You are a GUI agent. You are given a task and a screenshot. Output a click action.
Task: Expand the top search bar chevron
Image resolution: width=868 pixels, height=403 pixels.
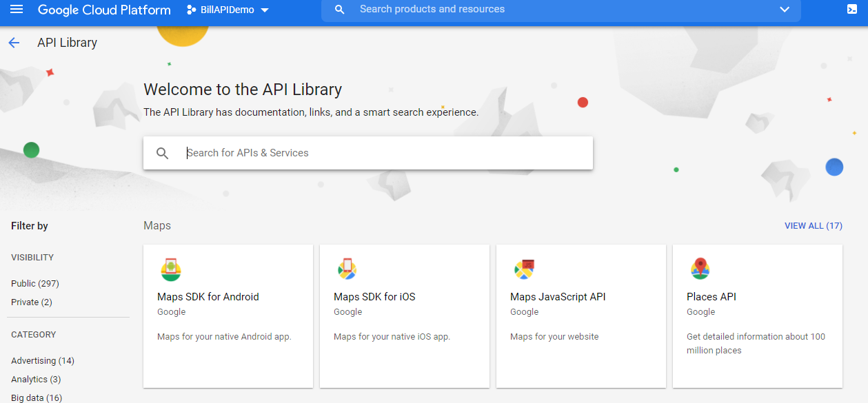pos(784,10)
